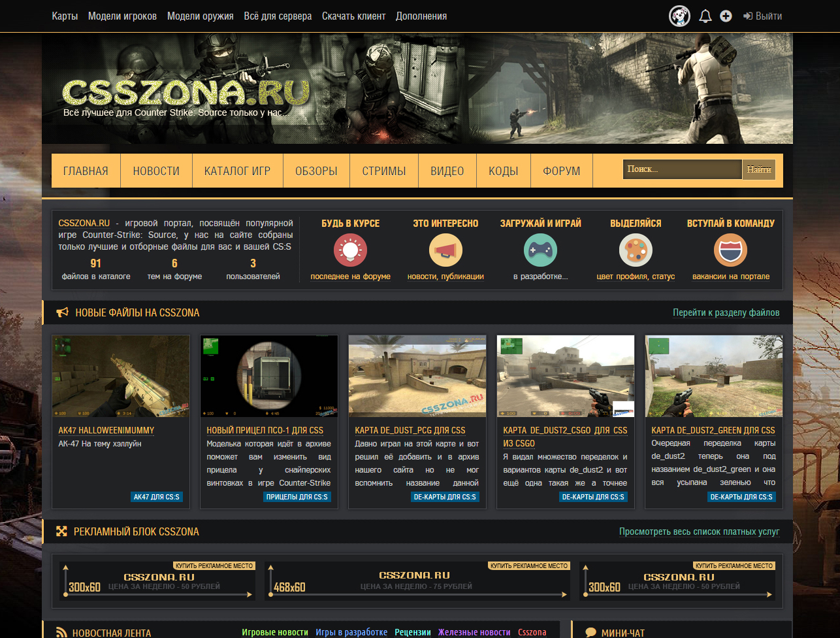Open the Дополнения menu item
This screenshot has height=638, width=840.
421,16
